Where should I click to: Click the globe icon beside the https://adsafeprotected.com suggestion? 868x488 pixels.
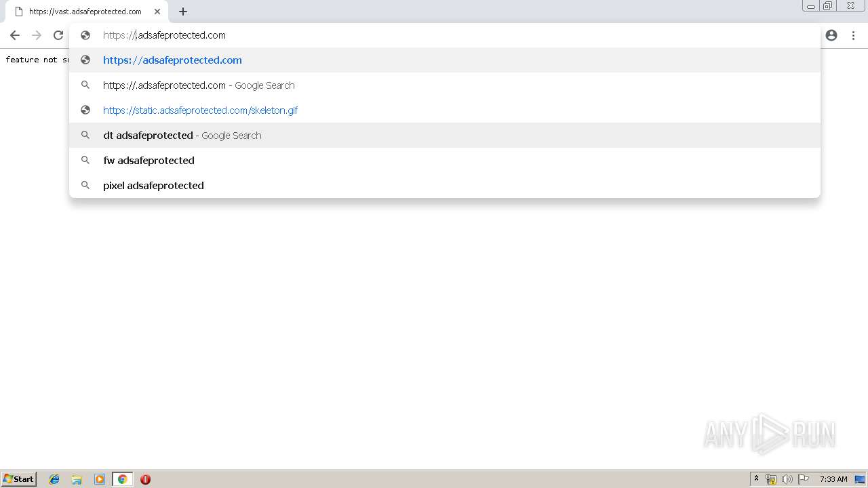coord(85,60)
